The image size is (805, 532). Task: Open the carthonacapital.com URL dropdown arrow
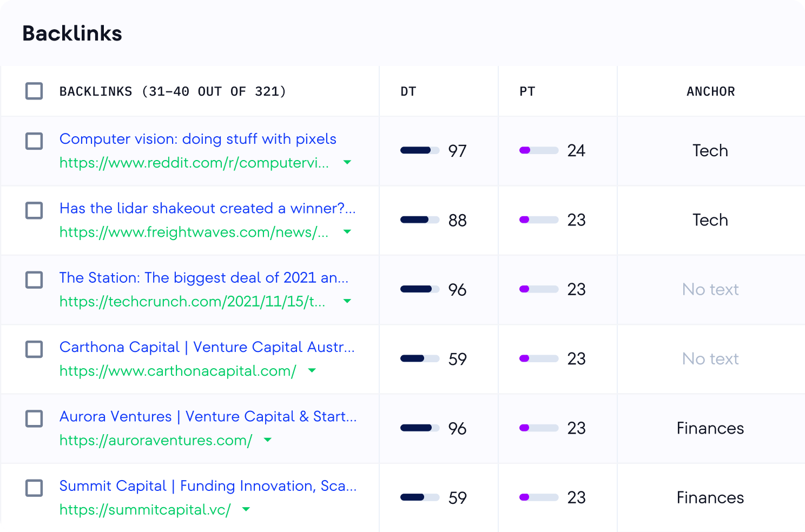[312, 370]
